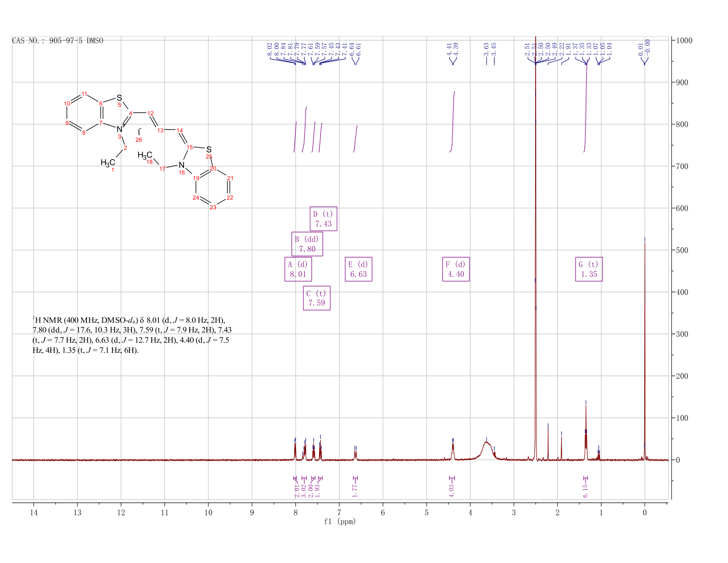Click the x-axis tick label 9
The width and height of the screenshot is (728, 563).
(252, 512)
